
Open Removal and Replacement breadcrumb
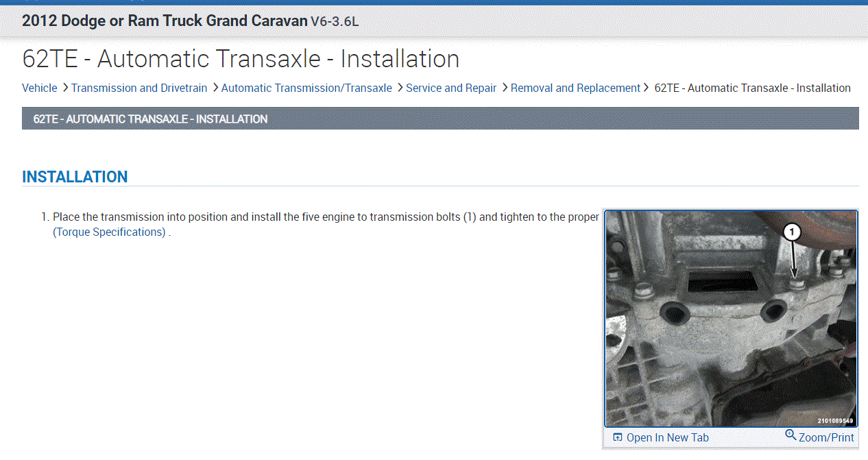pyautogui.click(x=575, y=88)
